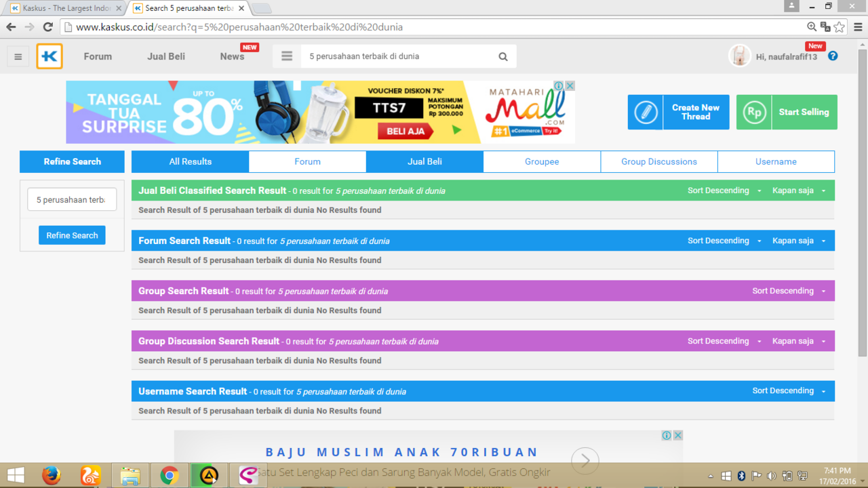Click the Refine Search sidebar input field
This screenshot has width=868, height=488.
(x=72, y=200)
